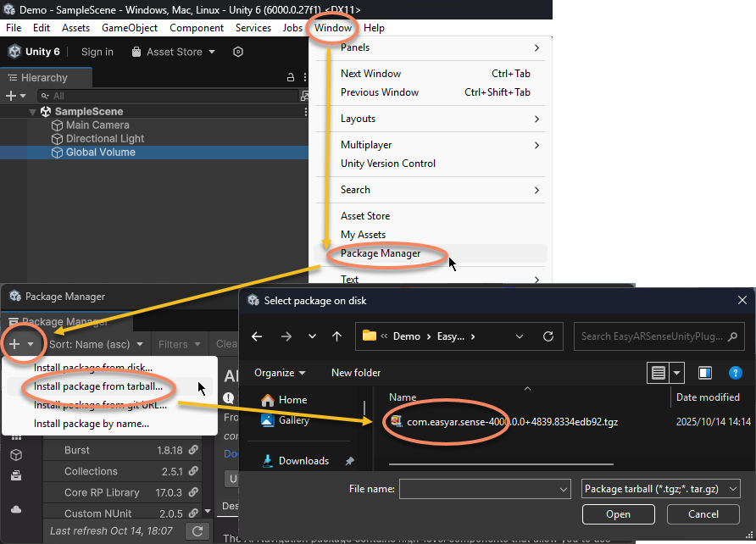Toggle the preview pane in the file dialog
The width and height of the screenshot is (756, 544).
coord(704,373)
